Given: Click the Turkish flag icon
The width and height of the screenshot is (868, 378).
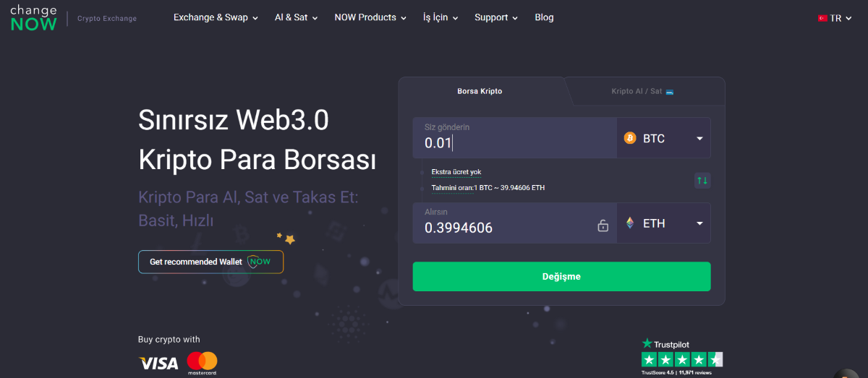Looking at the screenshot, I should 822,18.
